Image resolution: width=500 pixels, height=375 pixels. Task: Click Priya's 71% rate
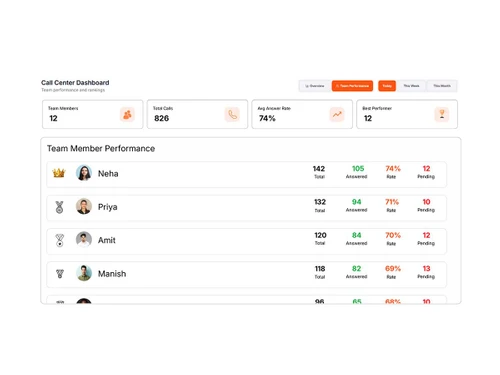point(392,202)
